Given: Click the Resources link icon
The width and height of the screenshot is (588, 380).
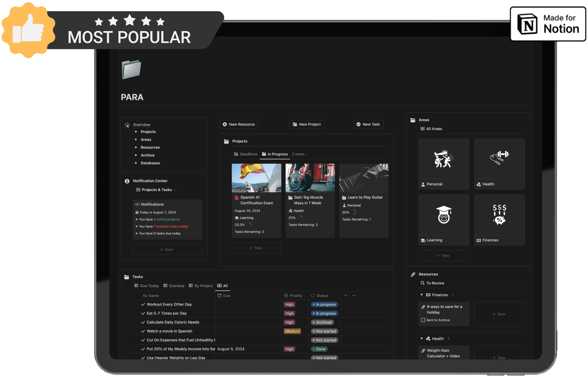Looking at the screenshot, I should [x=413, y=274].
